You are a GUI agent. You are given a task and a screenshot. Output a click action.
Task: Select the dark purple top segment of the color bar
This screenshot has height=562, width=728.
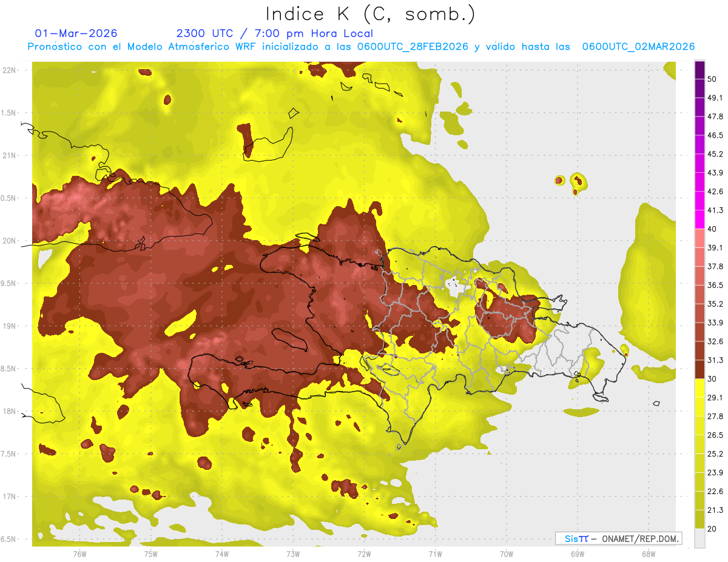point(699,70)
